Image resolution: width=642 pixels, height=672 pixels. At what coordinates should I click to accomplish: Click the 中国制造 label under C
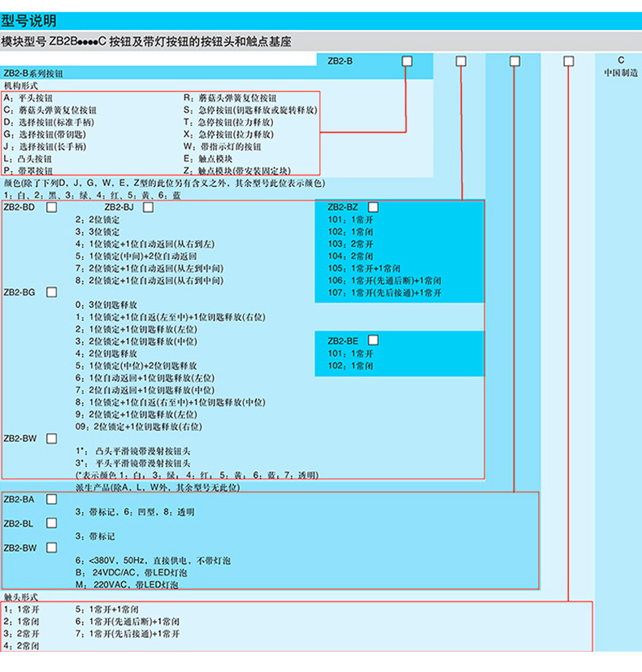tap(620, 73)
